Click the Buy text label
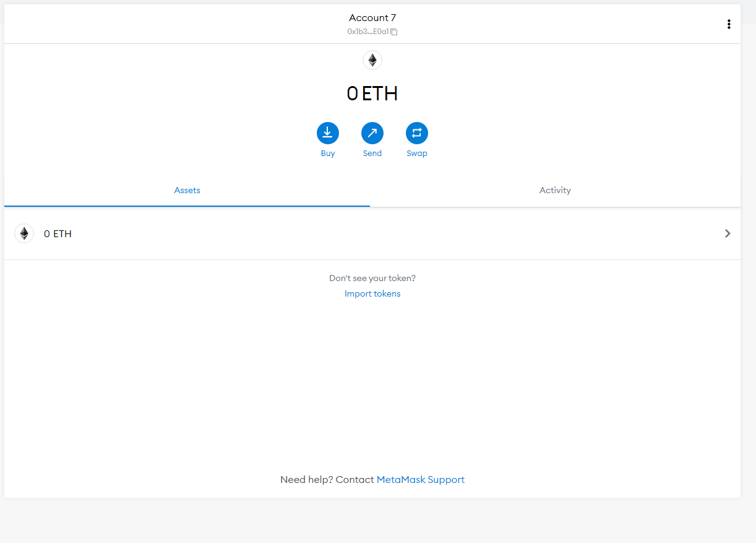 click(x=328, y=154)
